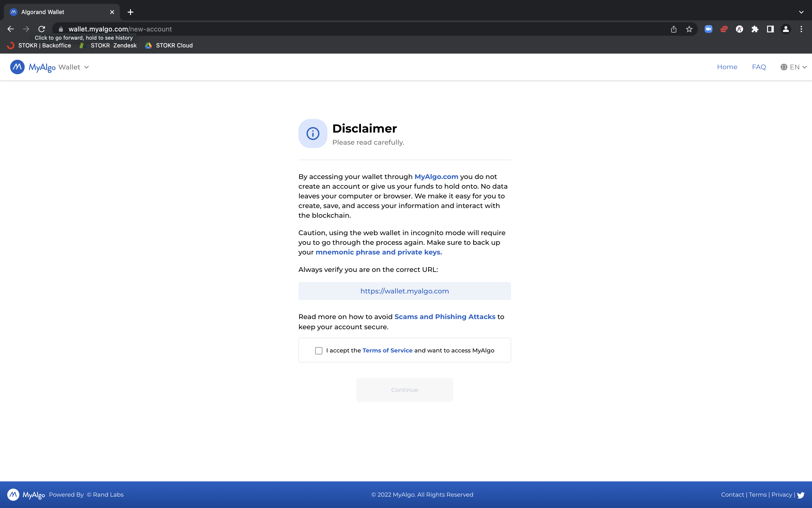Click the Disclaimer info icon
812x508 pixels.
tap(313, 133)
